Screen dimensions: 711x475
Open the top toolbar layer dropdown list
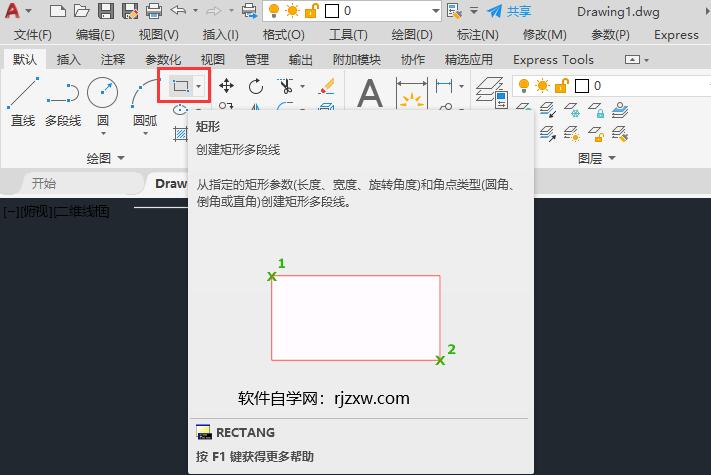pos(436,11)
